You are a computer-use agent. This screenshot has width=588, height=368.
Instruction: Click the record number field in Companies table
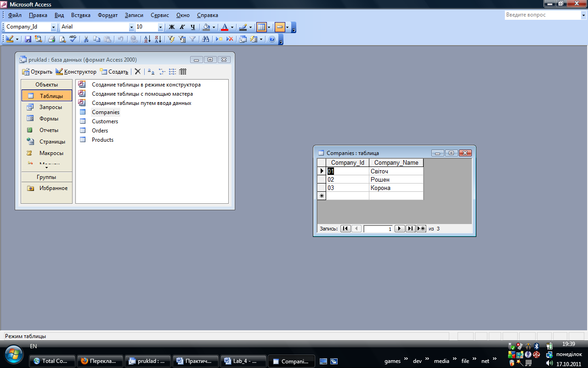point(378,229)
